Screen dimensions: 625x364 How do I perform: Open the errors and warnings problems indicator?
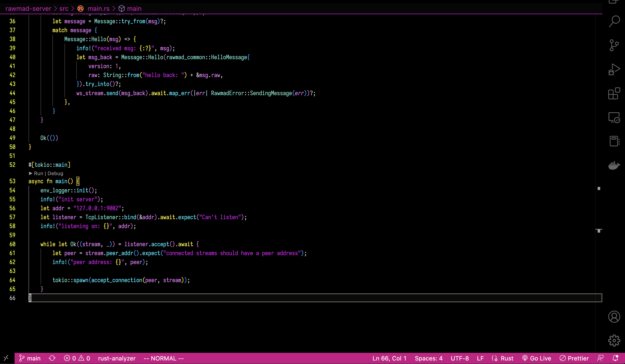pos(77,358)
